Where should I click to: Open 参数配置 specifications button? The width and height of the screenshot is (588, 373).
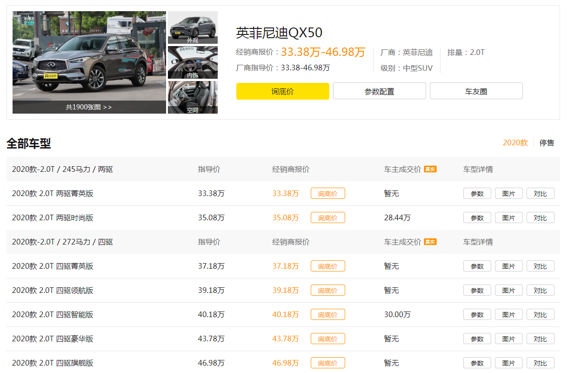(x=380, y=91)
